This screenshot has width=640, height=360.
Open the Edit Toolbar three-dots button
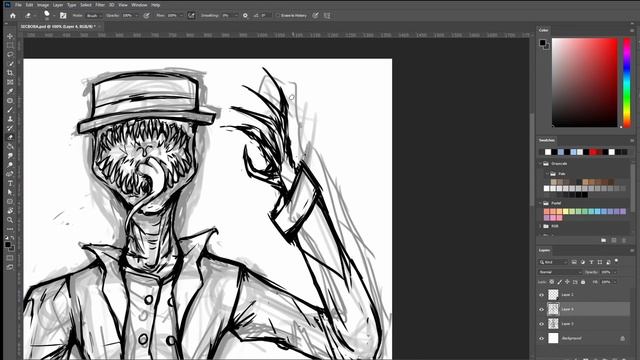[x=10, y=229]
